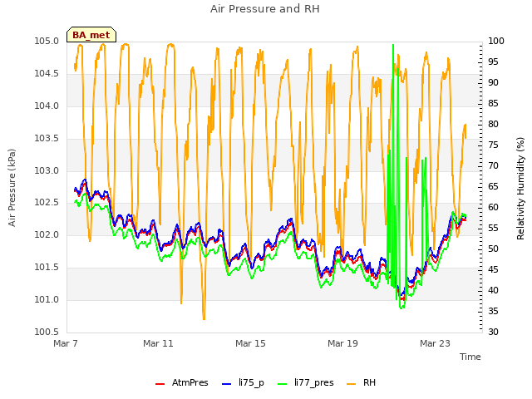Click the 104.5 pressure tick label
The image size is (532, 399).
coord(47,74)
